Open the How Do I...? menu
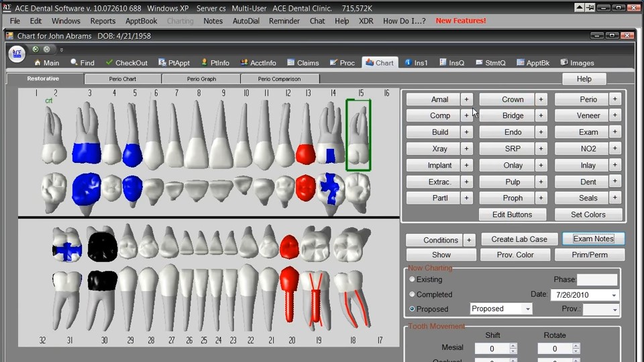This screenshot has width=644, height=362. tap(404, 21)
